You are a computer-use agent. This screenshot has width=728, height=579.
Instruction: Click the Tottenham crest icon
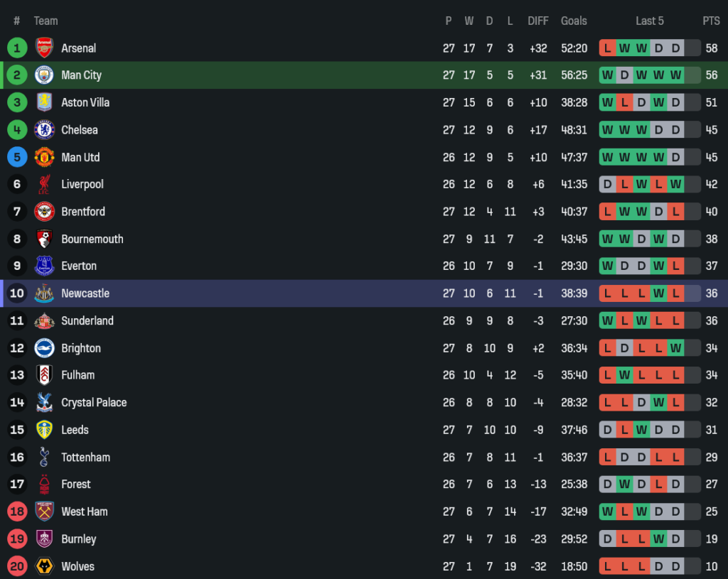point(44,457)
